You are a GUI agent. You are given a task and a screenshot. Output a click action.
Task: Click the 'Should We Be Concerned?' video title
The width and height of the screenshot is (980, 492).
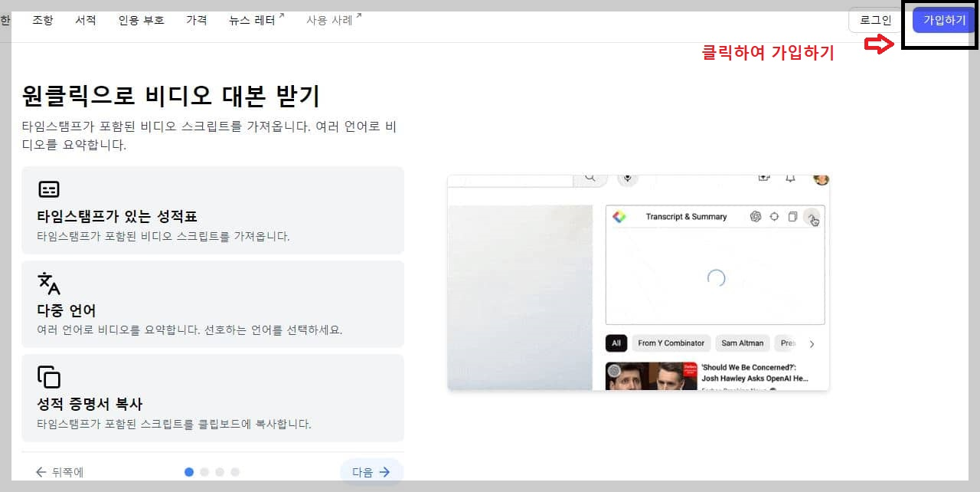755,372
